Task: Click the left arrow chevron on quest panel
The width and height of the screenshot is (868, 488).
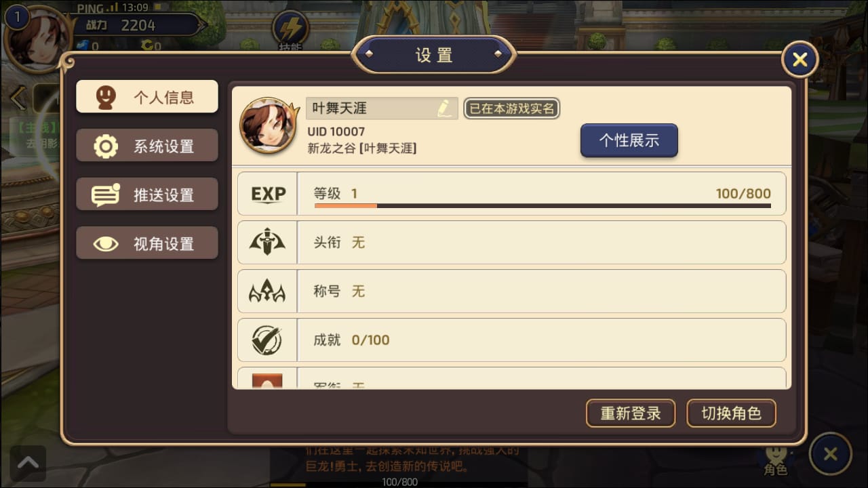Action: click(18, 99)
